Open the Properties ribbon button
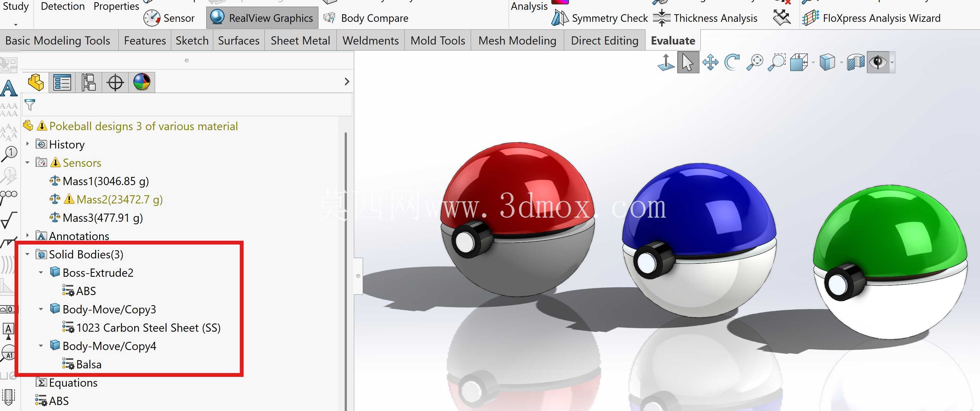This screenshot has height=411, width=980. [x=116, y=6]
